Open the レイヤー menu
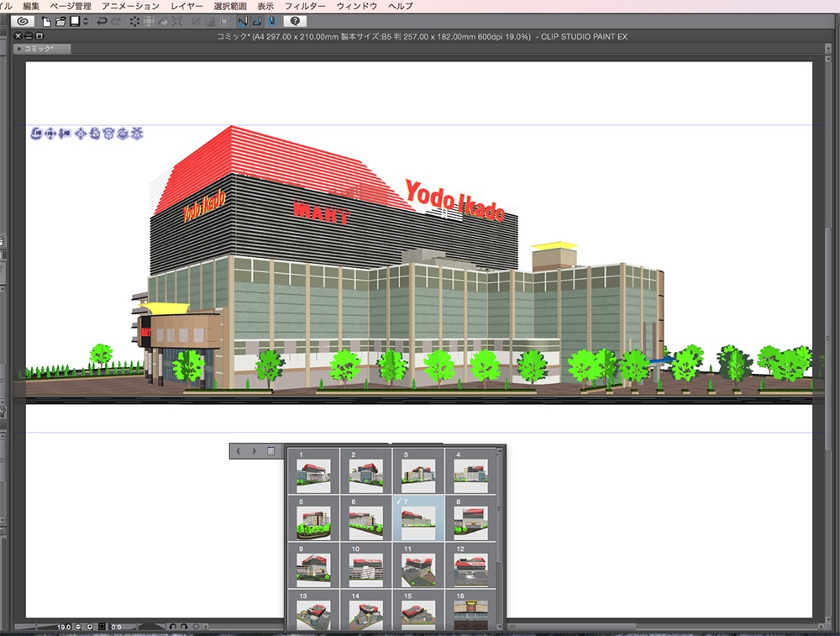The height and width of the screenshot is (636, 840). [186, 6]
